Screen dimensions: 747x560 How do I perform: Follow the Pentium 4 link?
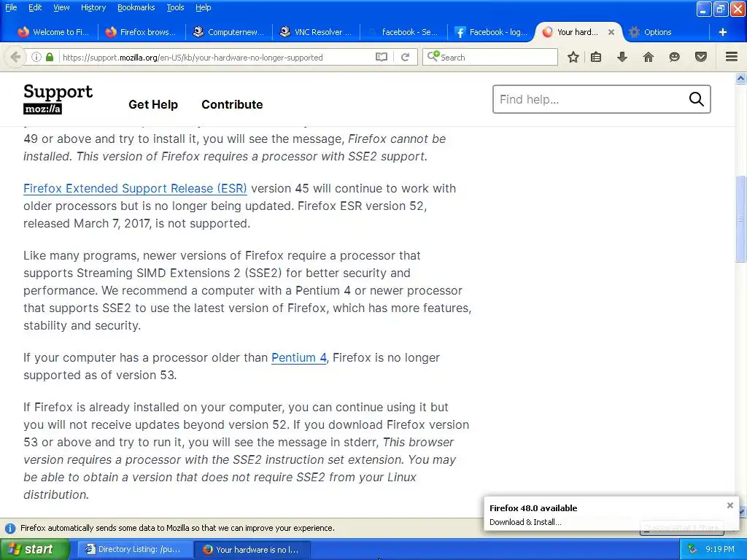click(298, 357)
